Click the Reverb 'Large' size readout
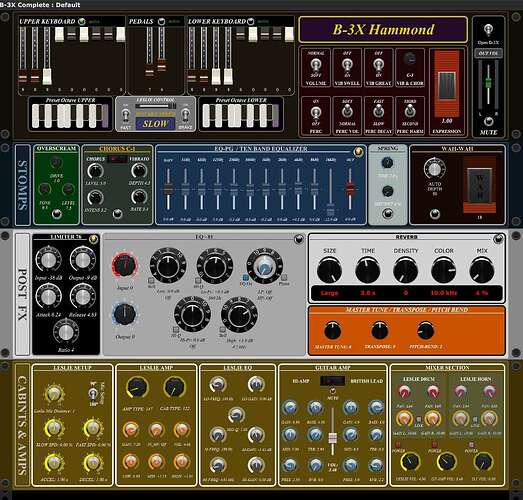 pos(330,293)
